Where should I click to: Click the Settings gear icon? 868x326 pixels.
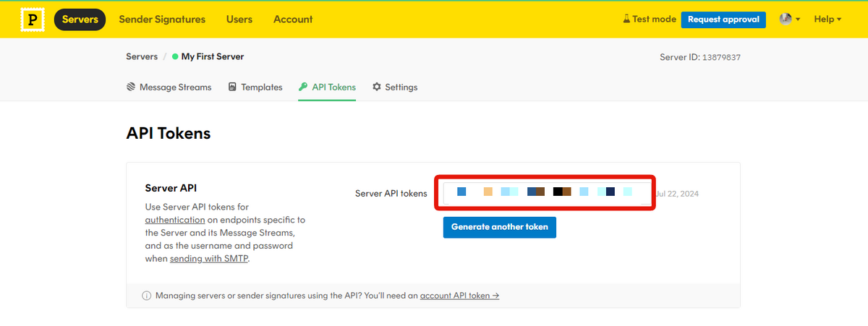[377, 87]
